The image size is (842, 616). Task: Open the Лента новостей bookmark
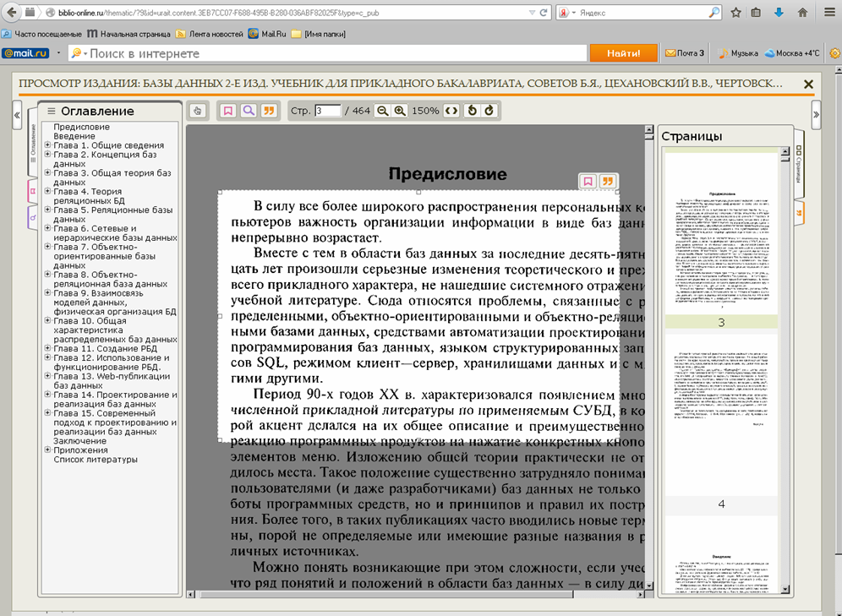[x=210, y=34]
